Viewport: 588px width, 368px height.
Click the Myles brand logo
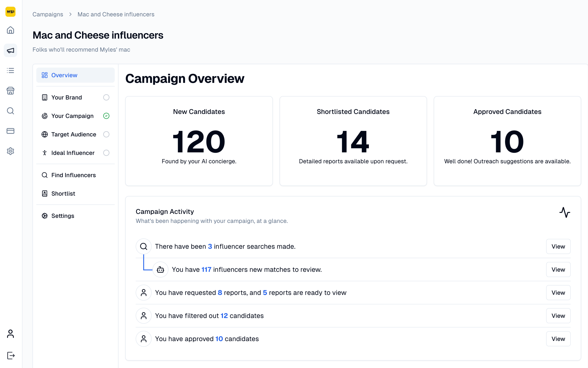pos(10,12)
